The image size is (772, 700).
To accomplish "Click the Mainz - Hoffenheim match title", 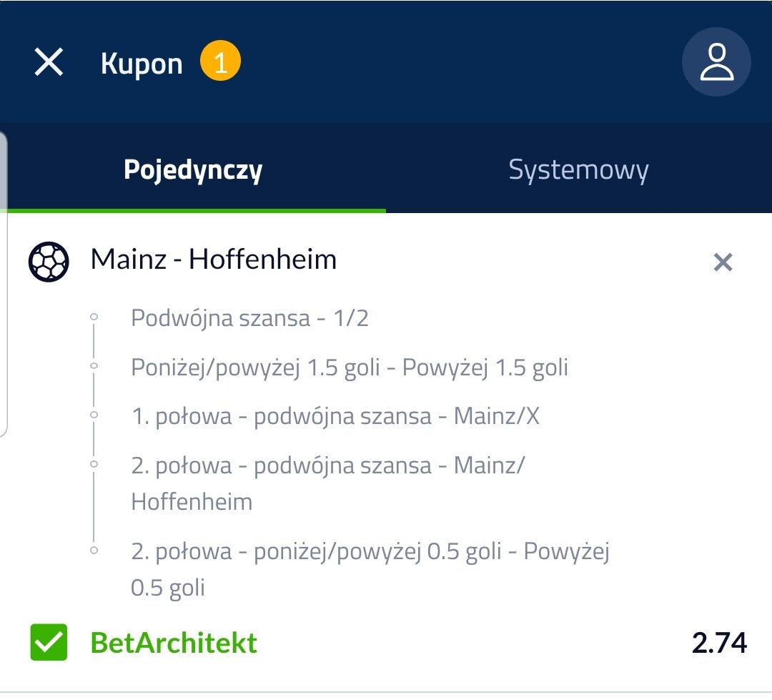I will [214, 260].
